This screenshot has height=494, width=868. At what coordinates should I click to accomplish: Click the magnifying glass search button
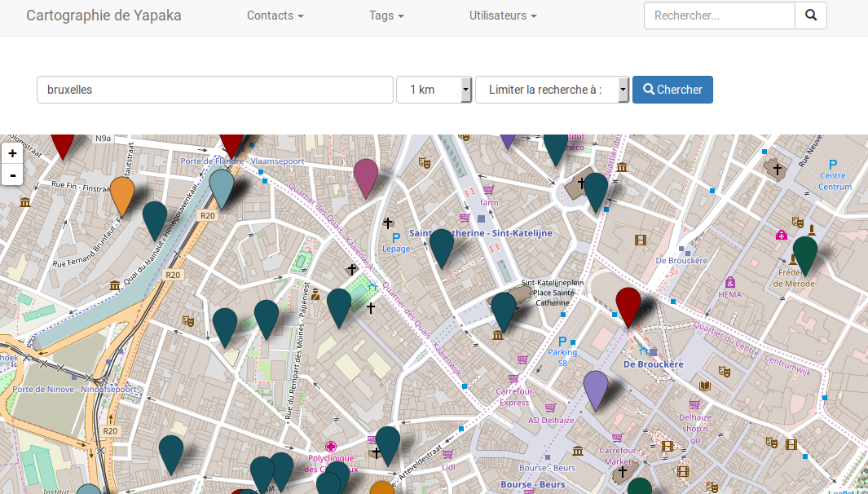810,15
